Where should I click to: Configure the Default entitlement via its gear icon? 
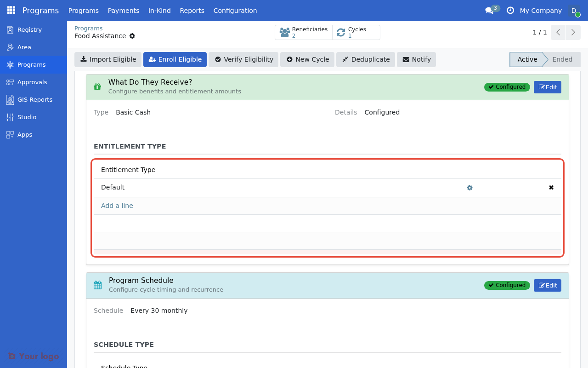coord(469,188)
